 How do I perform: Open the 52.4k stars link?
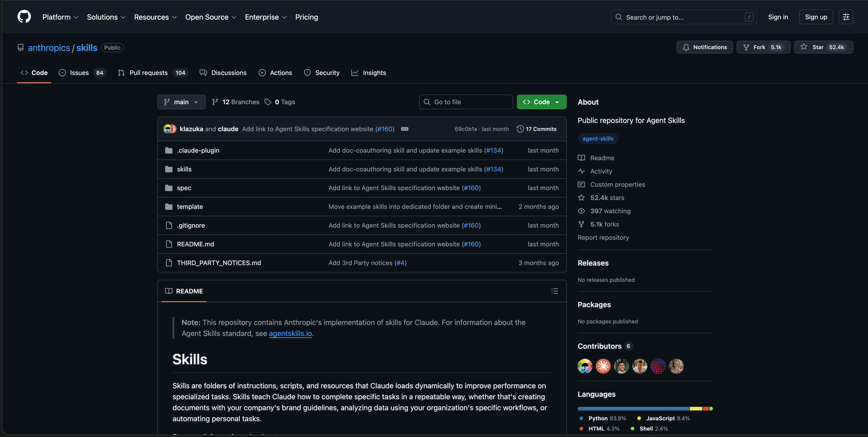601,198
